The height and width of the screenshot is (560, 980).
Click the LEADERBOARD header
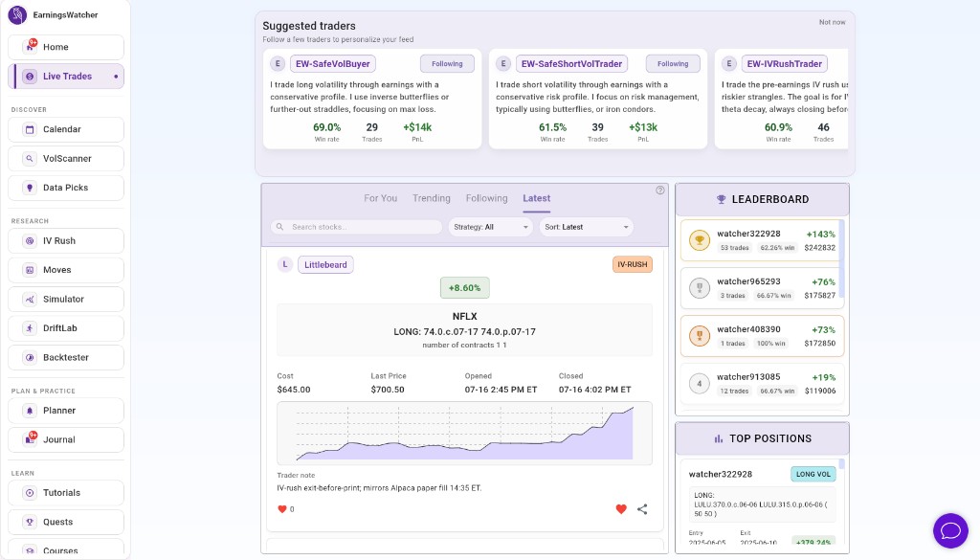(762, 199)
